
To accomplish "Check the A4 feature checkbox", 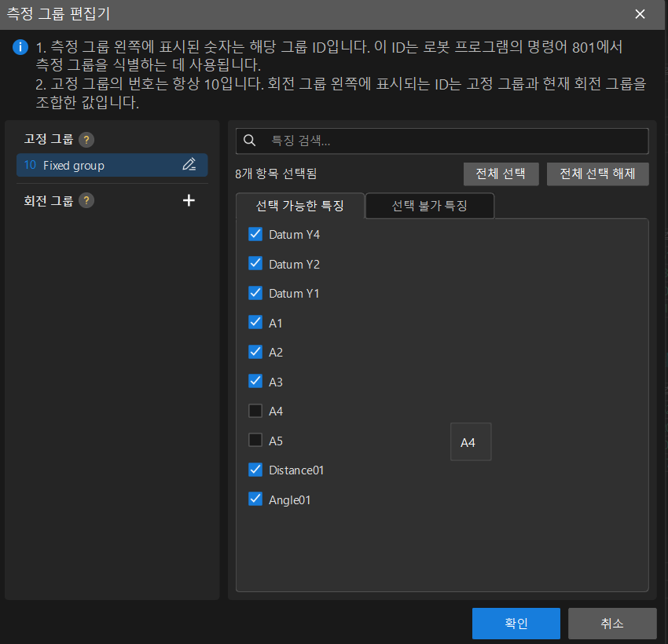I will click(x=255, y=411).
